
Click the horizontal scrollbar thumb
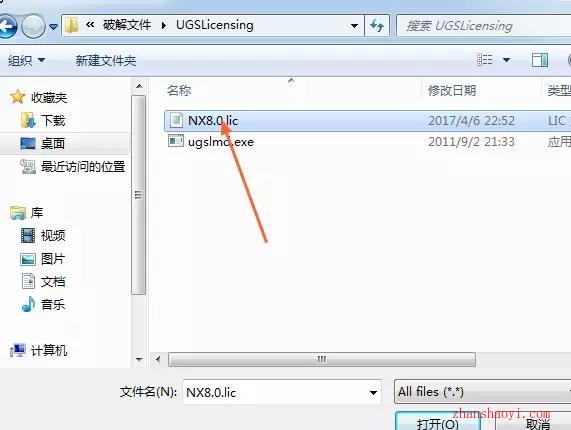(x=322, y=360)
